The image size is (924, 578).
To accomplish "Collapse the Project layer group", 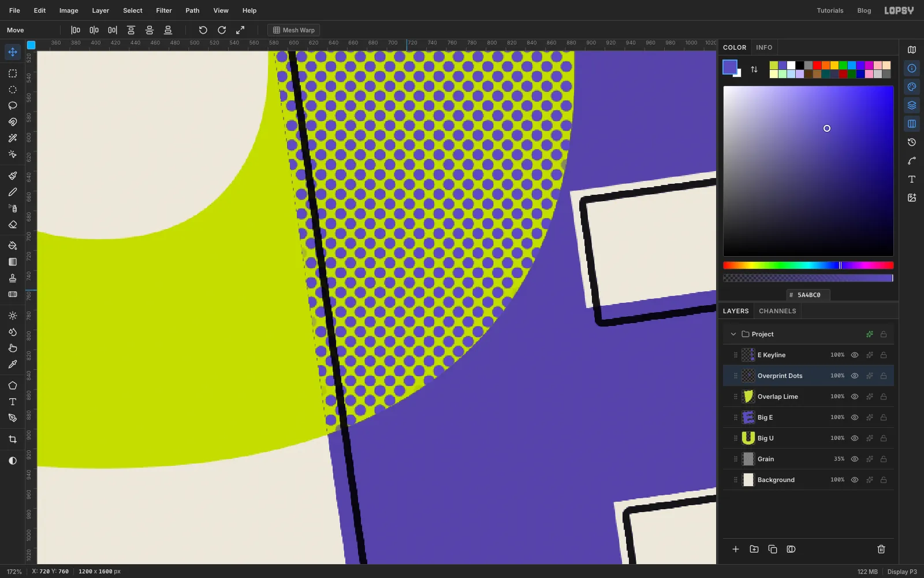I will point(733,334).
